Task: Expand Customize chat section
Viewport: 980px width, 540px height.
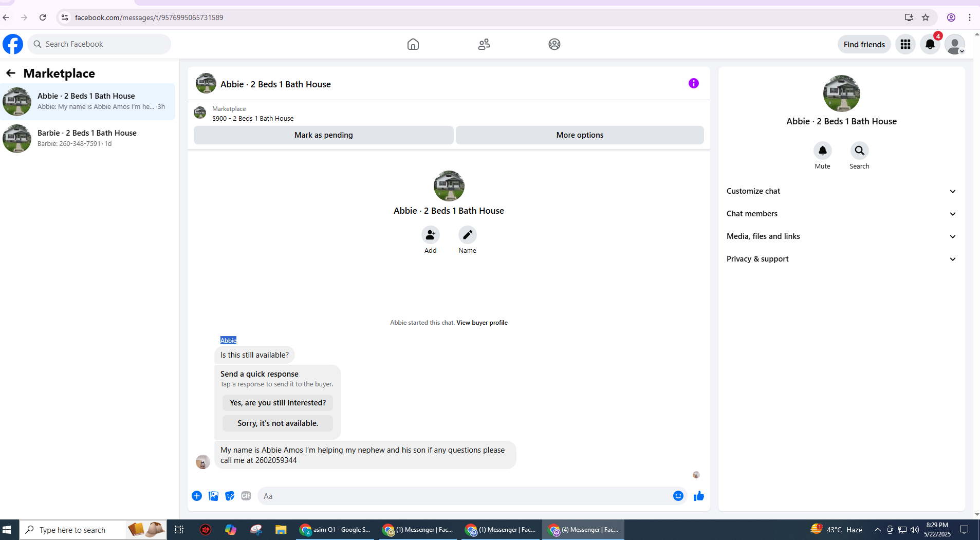Action: point(841,191)
